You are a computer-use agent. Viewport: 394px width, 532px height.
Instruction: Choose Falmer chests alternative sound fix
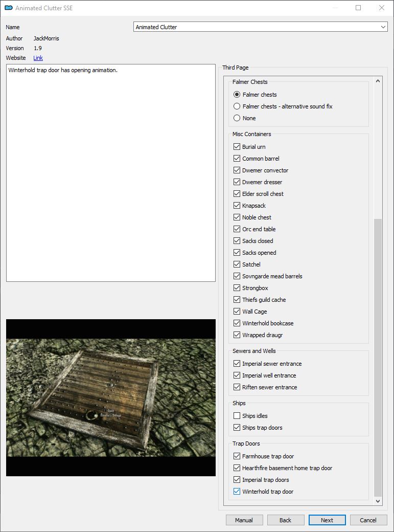coord(237,106)
